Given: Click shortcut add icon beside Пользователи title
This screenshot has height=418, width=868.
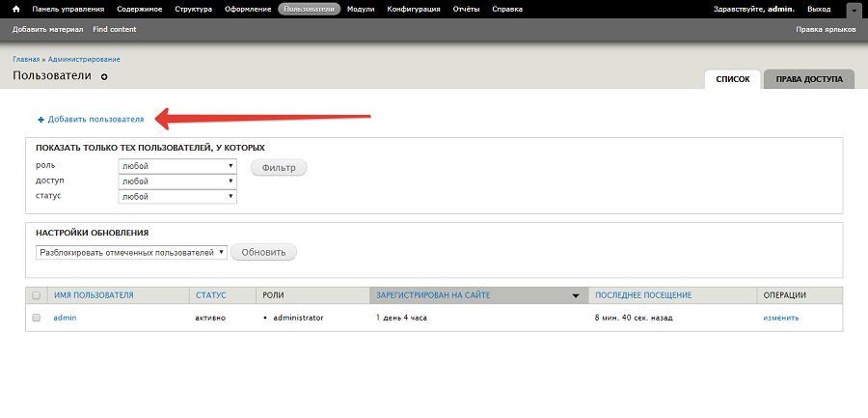Looking at the screenshot, I should (103, 77).
